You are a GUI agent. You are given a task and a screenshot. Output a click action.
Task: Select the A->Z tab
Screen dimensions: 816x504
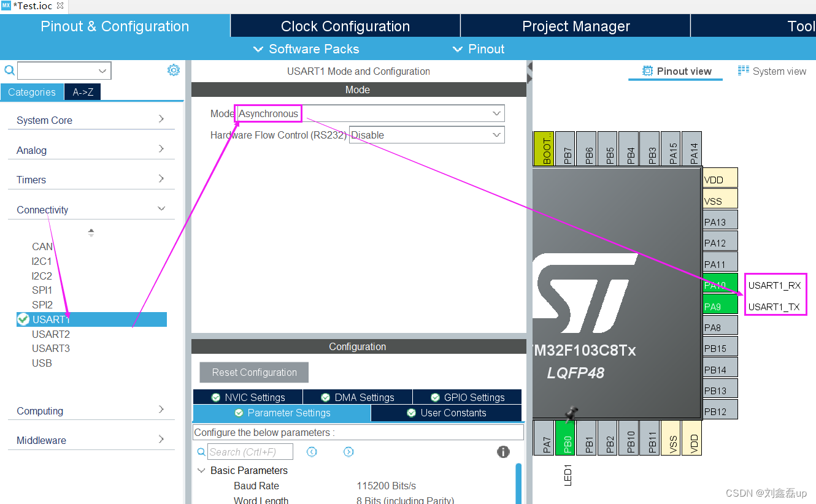click(x=83, y=92)
